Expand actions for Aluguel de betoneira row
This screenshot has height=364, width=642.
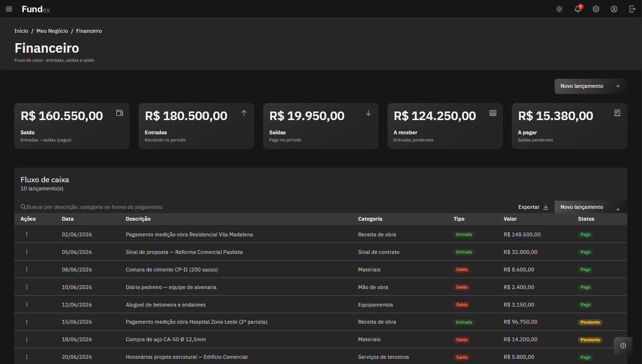[x=27, y=305]
